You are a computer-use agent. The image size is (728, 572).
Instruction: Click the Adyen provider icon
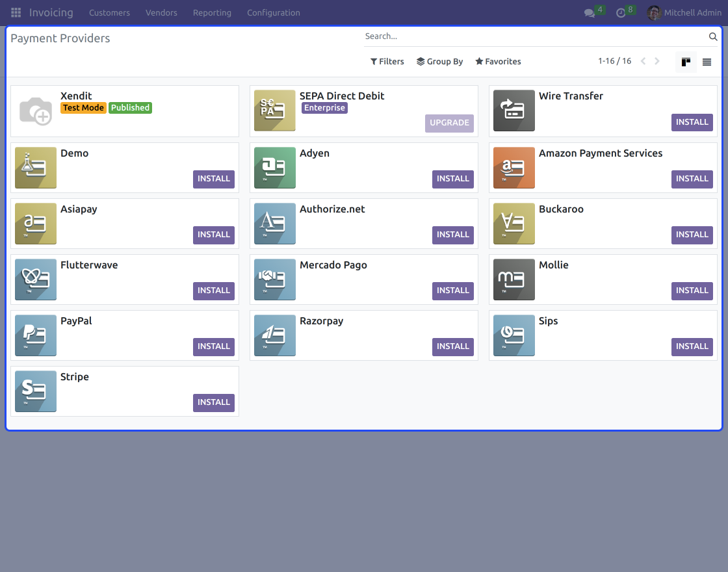coord(275,168)
